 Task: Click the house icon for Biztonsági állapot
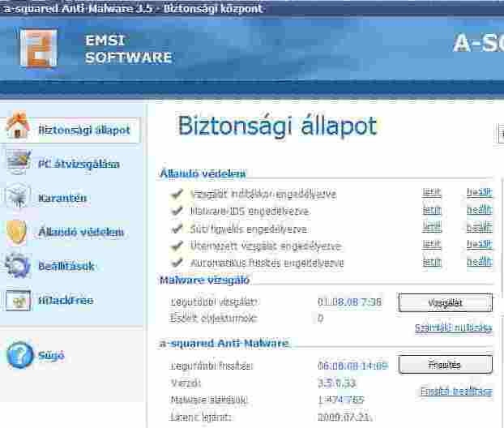tap(18, 128)
